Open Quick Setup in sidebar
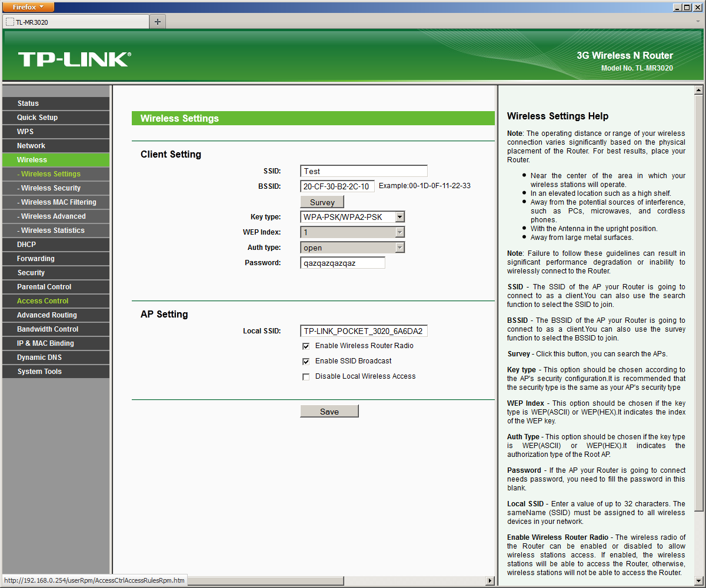Image resolution: width=706 pixels, height=588 pixels. [x=56, y=118]
